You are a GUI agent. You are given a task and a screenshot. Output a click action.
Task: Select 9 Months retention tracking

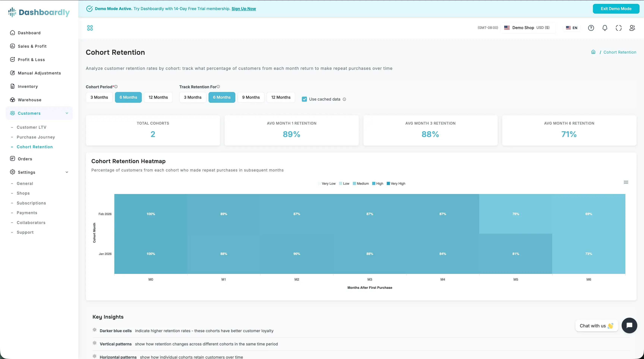tap(251, 97)
